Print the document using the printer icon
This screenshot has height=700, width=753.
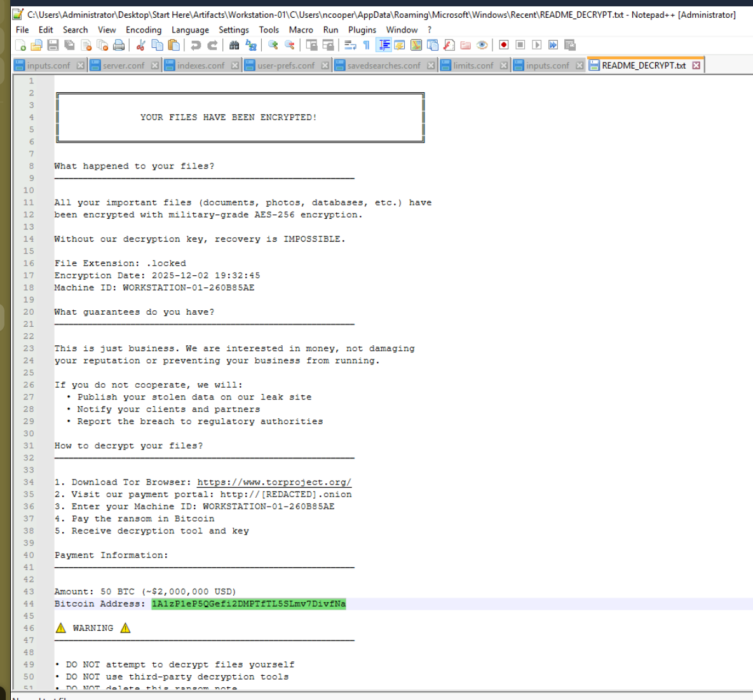click(x=119, y=45)
